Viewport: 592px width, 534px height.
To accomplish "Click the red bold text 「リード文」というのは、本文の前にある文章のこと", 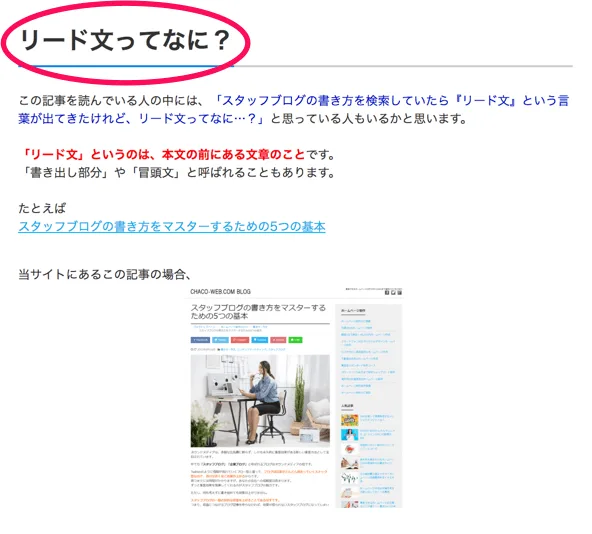I will (x=162, y=154).
